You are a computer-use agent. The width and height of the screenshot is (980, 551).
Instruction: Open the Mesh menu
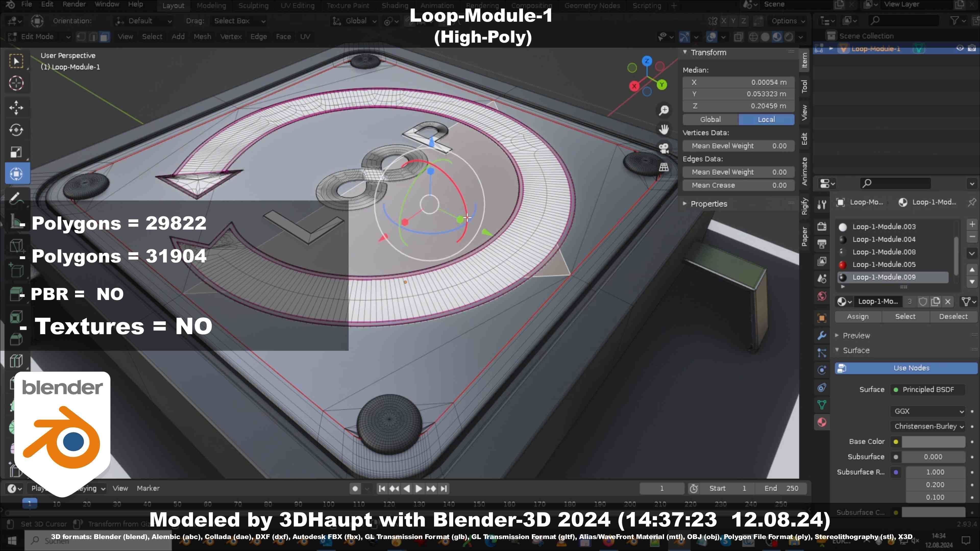pyautogui.click(x=202, y=36)
